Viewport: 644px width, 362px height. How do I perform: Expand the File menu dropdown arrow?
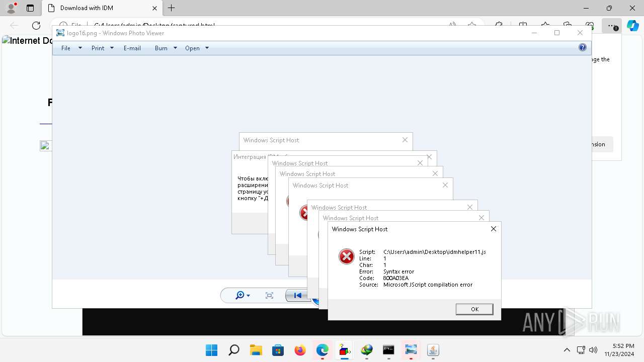tap(80, 48)
